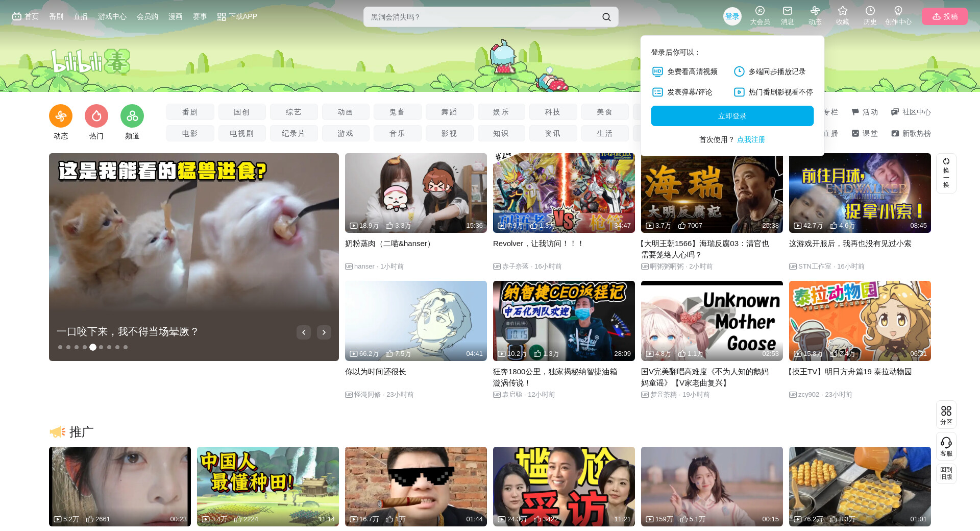Click the search magnifier icon
Image resolution: width=980 pixels, height=531 pixels.
tap(606, 17)
